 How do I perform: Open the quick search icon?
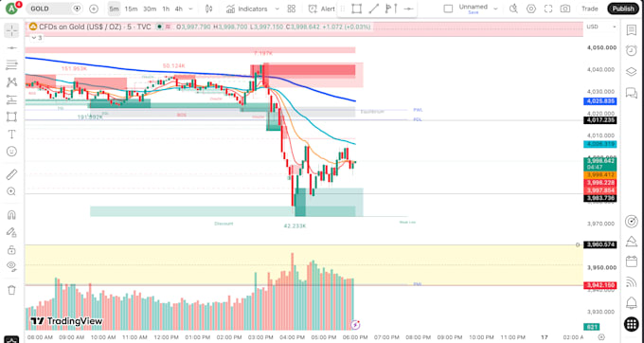coord(513,9)
